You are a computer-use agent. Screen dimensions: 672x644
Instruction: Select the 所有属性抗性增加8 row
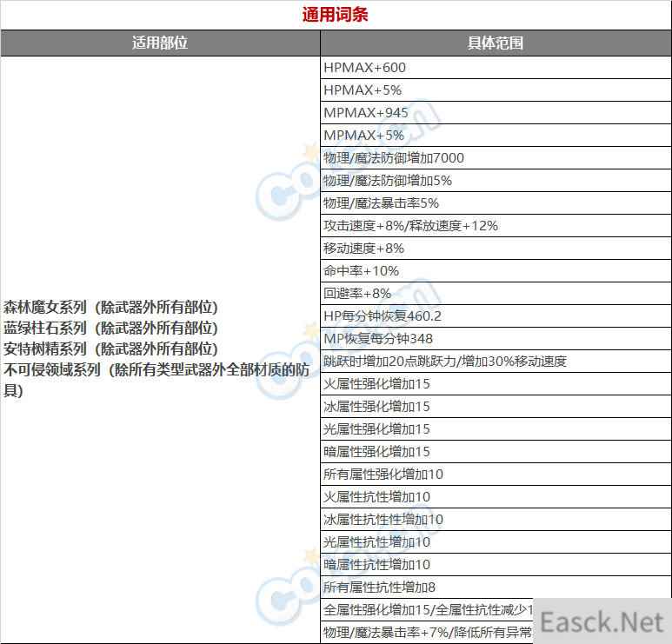click(x=379, y=588)
